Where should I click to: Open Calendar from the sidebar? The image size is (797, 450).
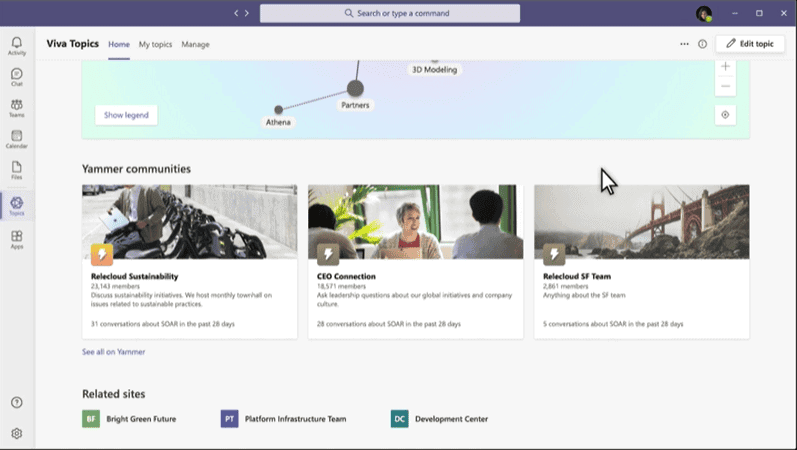pyautogui.click(x=17, y=139)
